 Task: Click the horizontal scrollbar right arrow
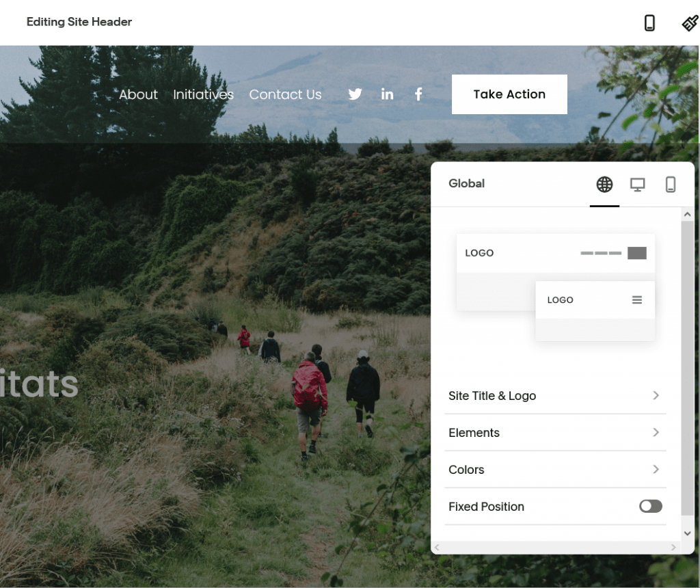673,548
